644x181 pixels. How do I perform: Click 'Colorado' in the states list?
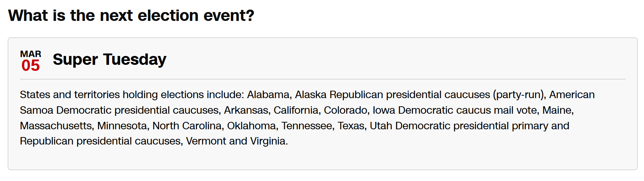(x=345, y=110)
